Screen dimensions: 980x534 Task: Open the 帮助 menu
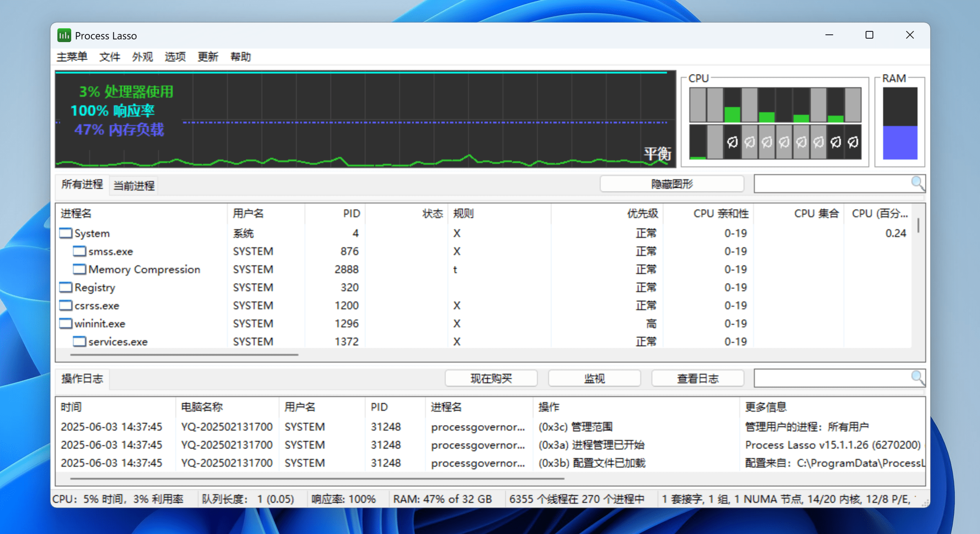[x=241, y=57]
